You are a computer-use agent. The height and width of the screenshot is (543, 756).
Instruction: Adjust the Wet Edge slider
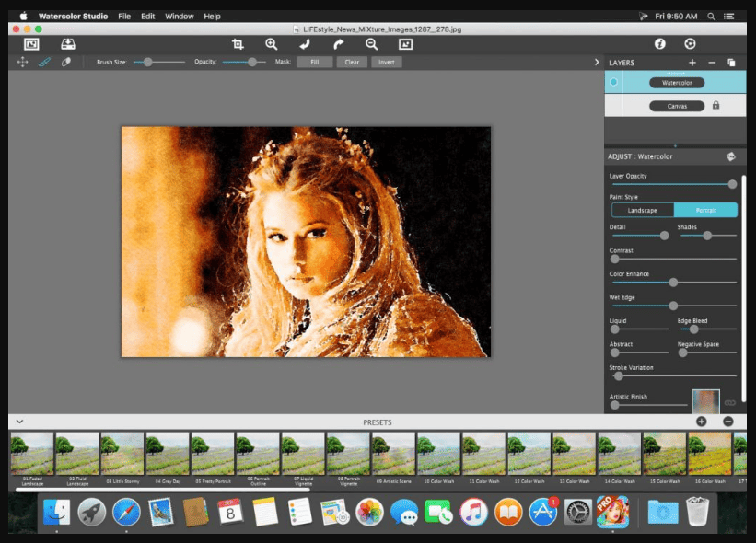coord(673,306)
